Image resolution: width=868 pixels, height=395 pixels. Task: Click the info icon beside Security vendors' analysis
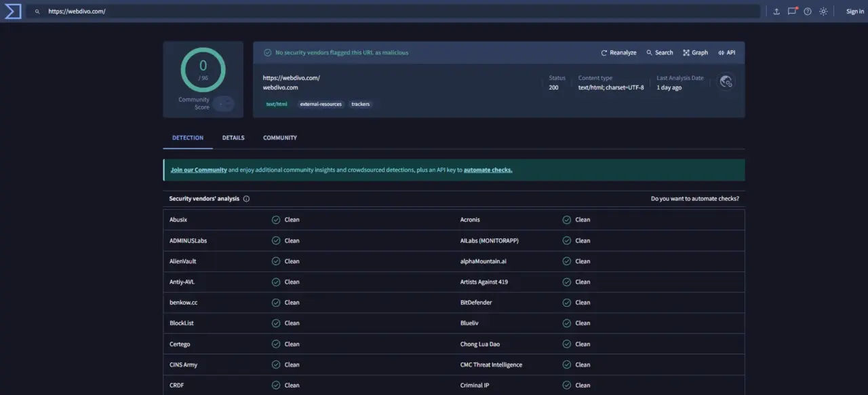pyautogui.click(x=246, y=198)
